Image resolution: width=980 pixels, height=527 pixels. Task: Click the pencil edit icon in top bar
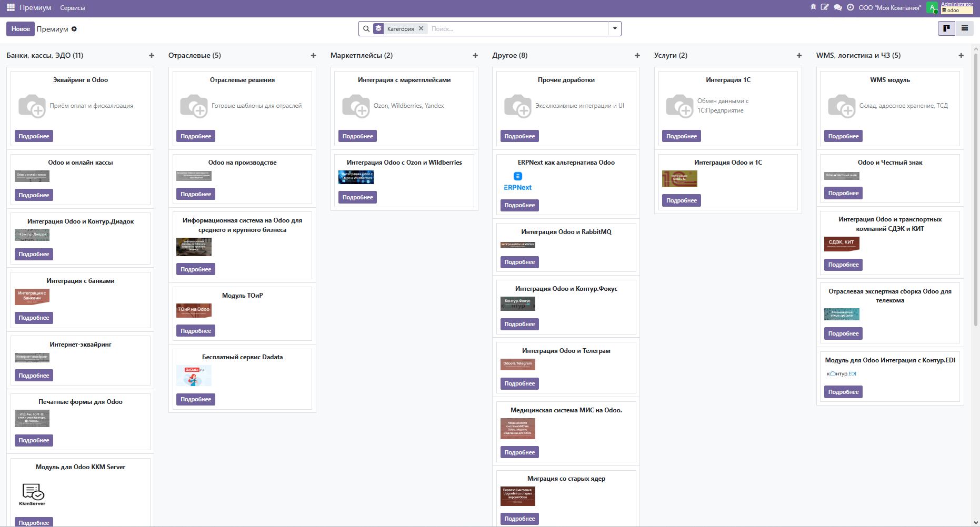[x=825, y=7]
